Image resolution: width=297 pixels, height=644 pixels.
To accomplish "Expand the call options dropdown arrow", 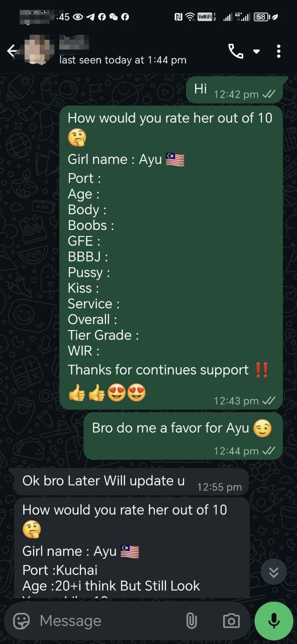I will [x=256, y=51].
